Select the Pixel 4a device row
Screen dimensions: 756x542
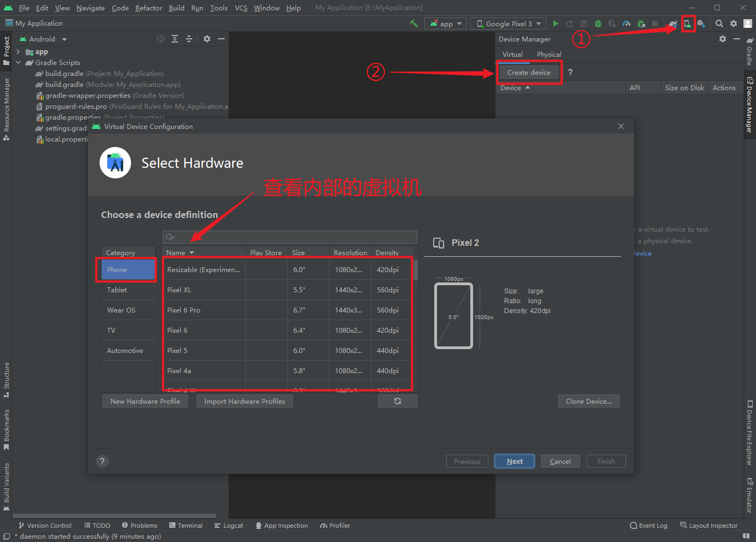point(288,370)
